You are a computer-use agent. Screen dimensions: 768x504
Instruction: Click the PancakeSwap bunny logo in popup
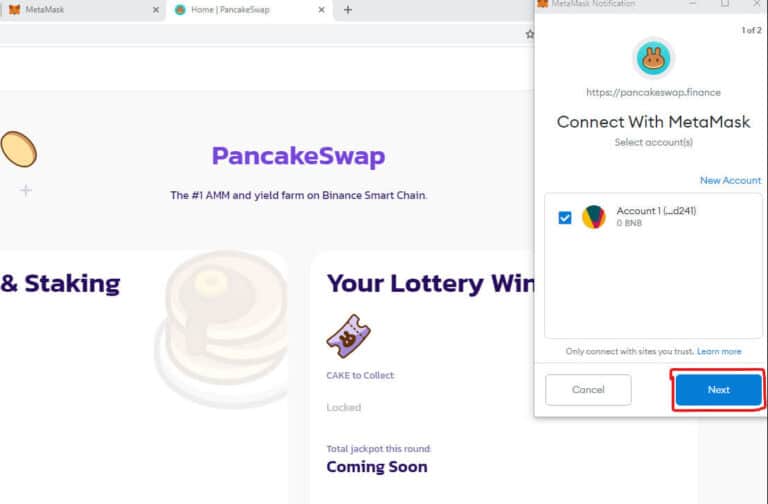coord(653,58)
